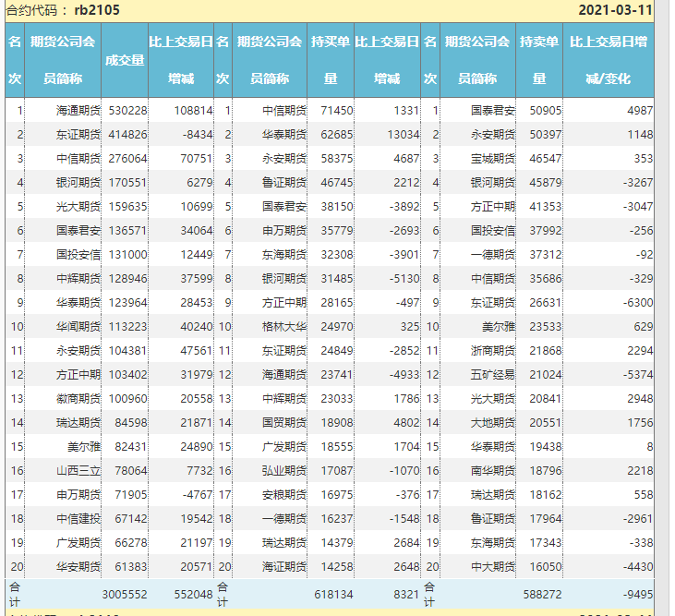Screen dimensions: 675x616
Task: Click short change value 4987
Action: click(x=640, y=111)
